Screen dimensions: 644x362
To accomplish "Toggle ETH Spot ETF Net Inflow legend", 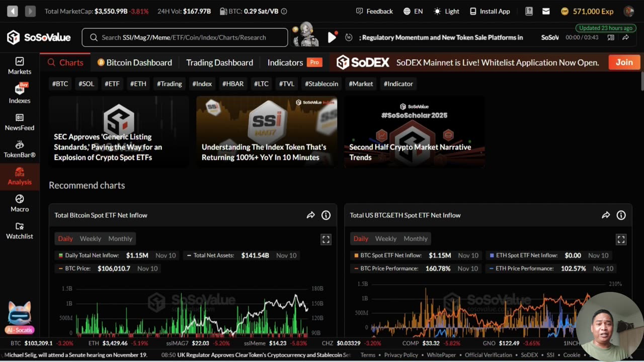I will [549, 255].
